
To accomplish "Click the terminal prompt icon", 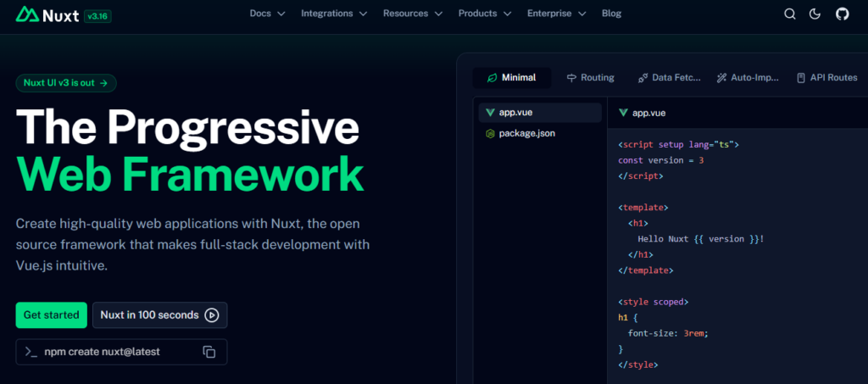I will click(31, 352).
